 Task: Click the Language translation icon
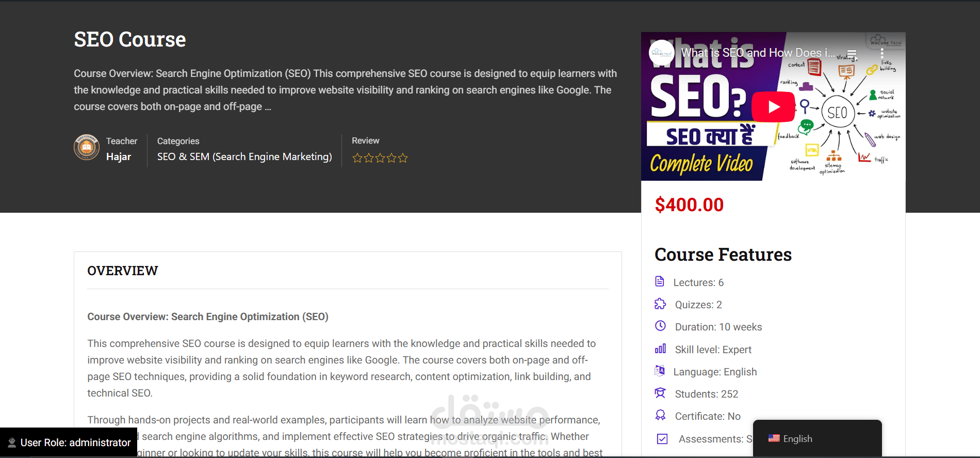pos(659,371)
